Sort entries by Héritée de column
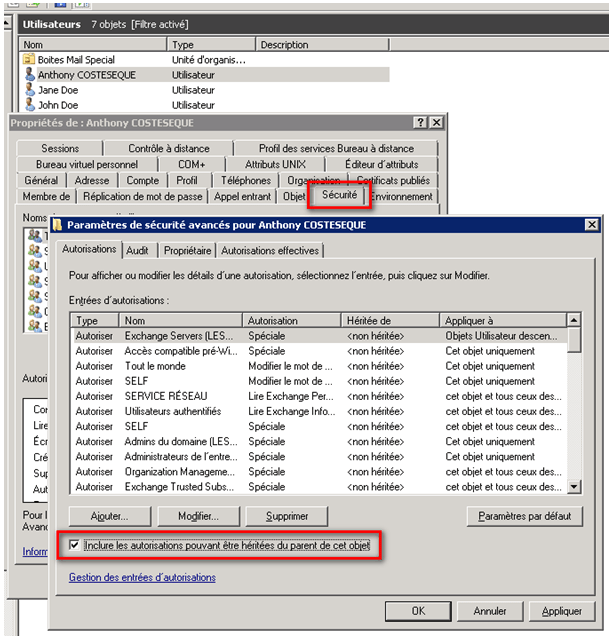This screenshot has height=639, width=612. pyautogui.click(x=390, y=320)
